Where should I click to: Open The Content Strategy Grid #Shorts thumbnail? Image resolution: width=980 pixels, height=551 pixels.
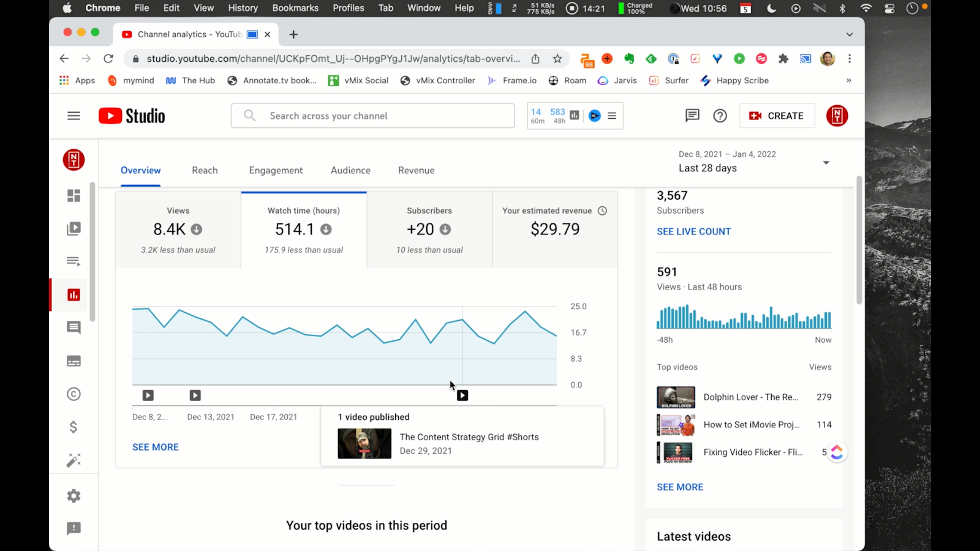[364, 443]
